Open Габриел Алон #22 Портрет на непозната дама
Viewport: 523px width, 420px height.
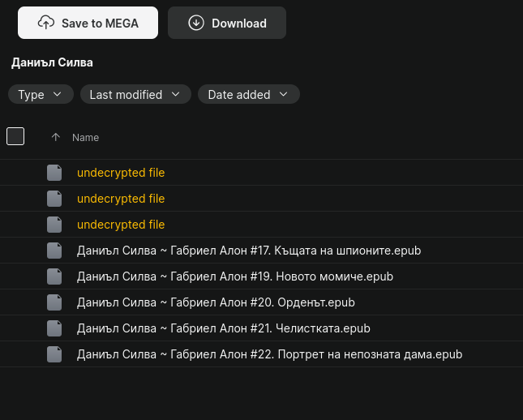[x=269, y=354]
